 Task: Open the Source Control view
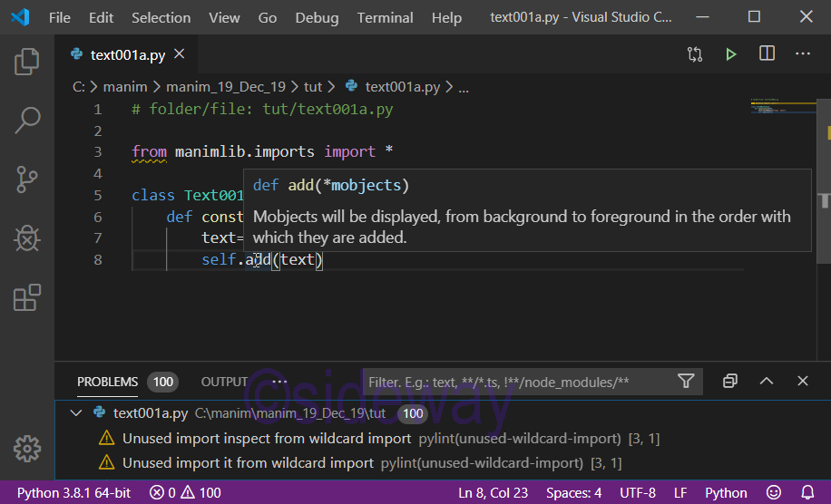coord(27,179)
